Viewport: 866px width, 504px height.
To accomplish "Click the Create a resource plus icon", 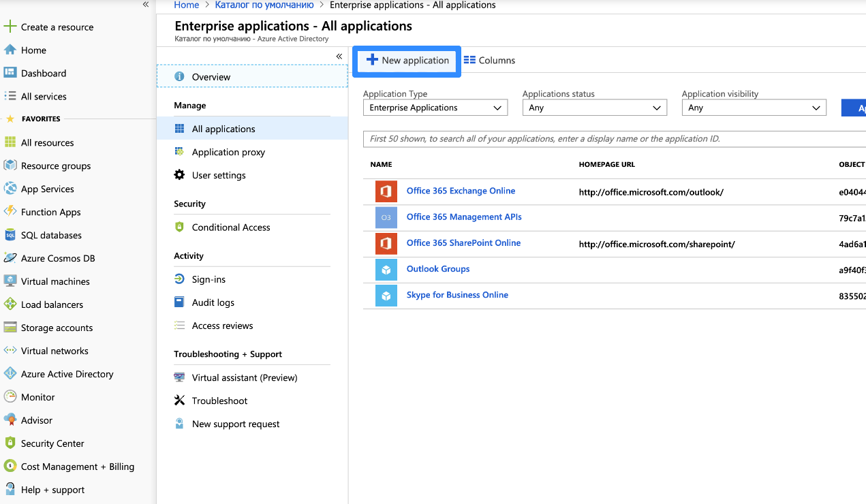I will 10,27.
